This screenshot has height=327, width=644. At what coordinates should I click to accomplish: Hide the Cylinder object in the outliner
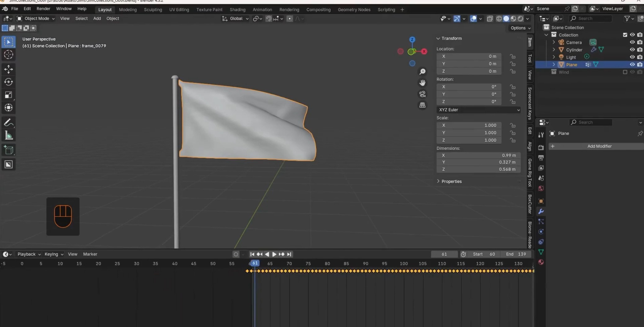point(632,50)
